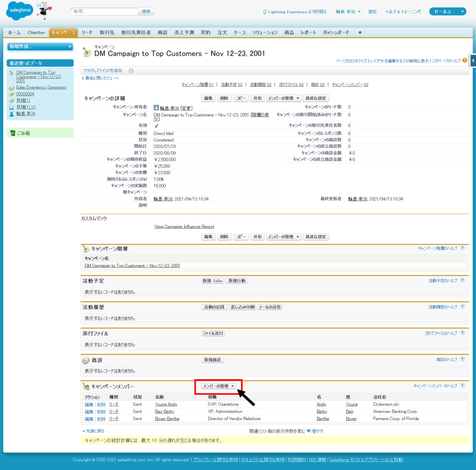Go to the 取引先 tab
This screenshot has width=476, height=470.
107,33
